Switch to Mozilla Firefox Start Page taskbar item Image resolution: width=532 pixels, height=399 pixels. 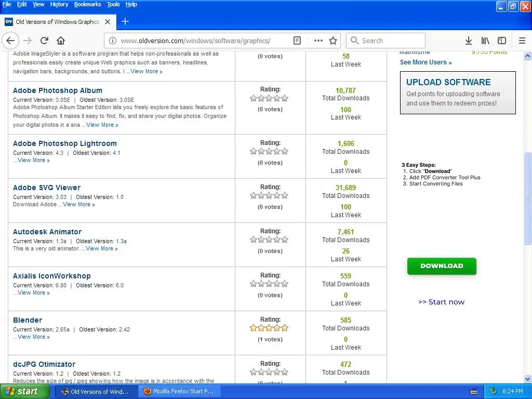pos(180,392)
